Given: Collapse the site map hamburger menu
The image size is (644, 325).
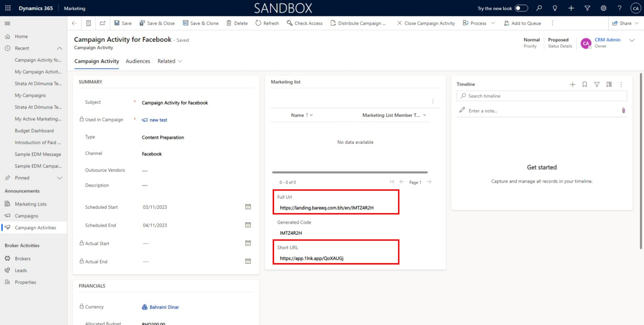Looking at the screenshot, I should [7, 23].
